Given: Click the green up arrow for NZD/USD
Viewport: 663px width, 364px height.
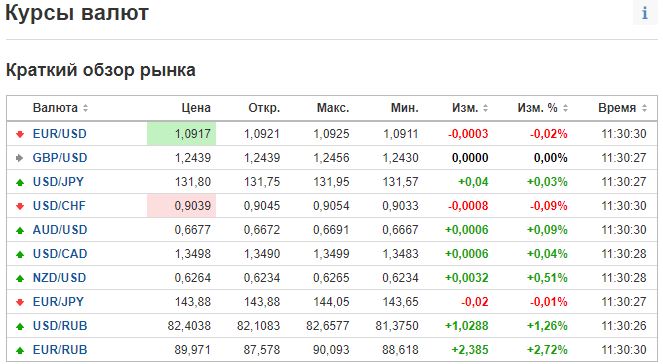Looking at the screenshot, I should coord(20,278).
